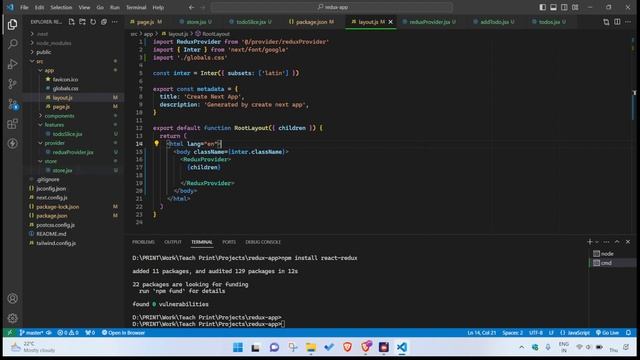The image size is (640, 360).
Task: Maximize the terminal panel with the chevron
Action: 617,242
